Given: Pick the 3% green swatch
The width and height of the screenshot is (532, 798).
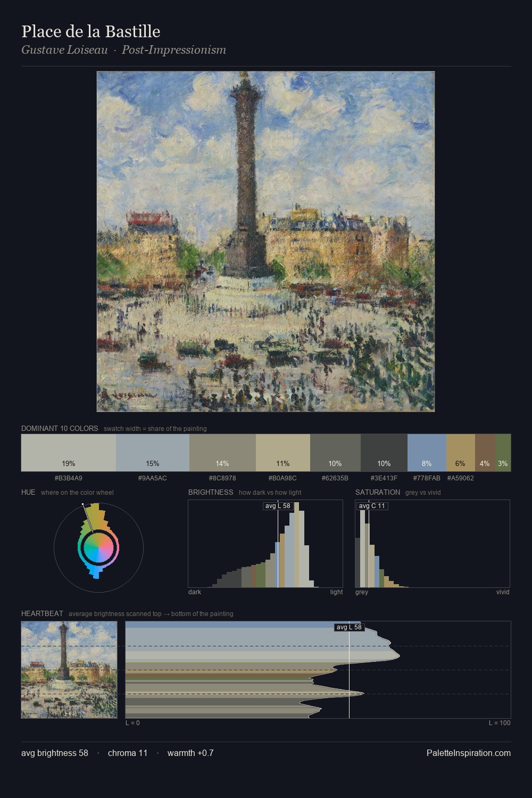Looking at the screenshot, I should [503, 453].
